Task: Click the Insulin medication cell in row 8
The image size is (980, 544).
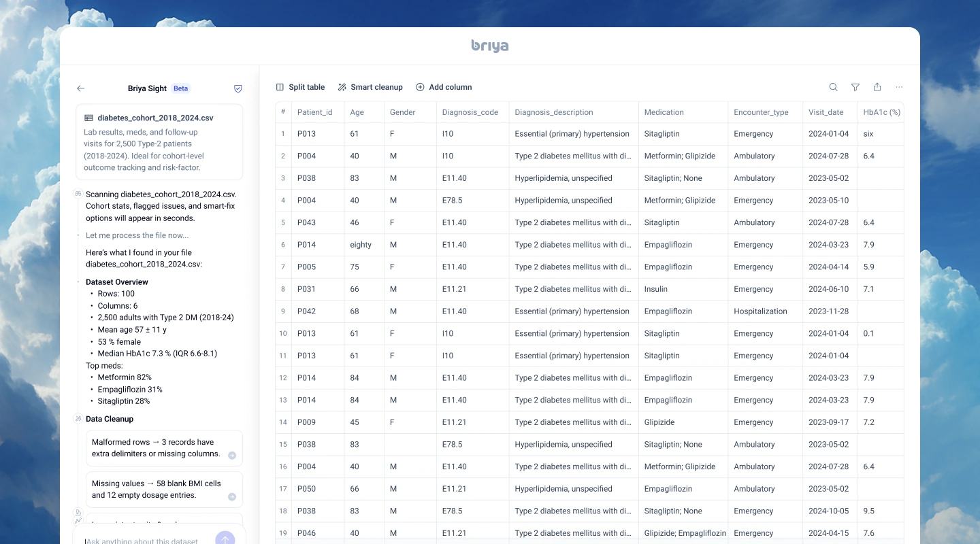Action: [683, 289]
